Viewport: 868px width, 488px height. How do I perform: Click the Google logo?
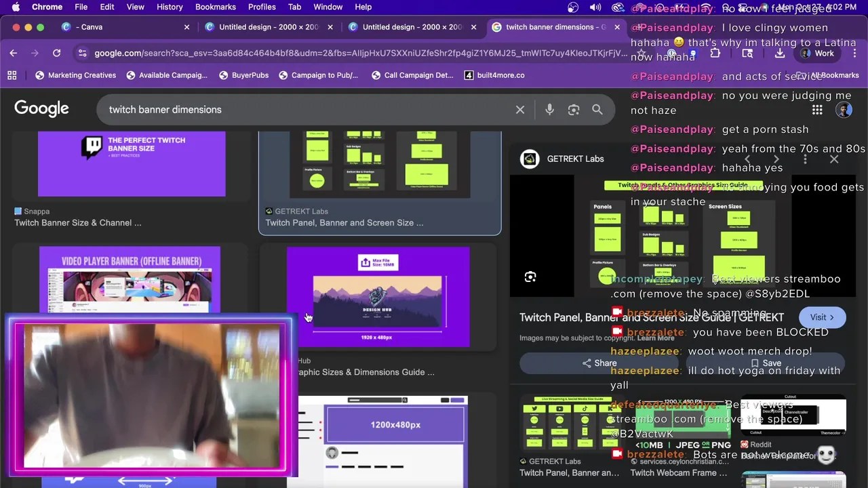pos(41,109)
